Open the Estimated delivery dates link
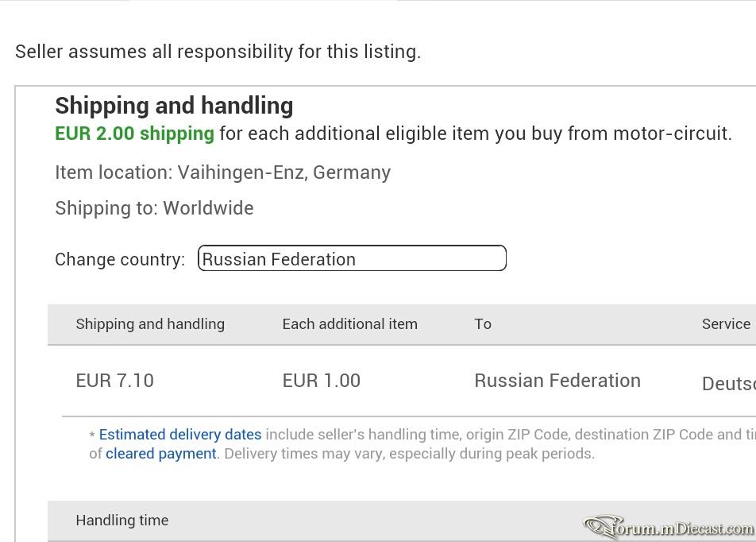This screenshot has width=756, height=542. click(180, 435)
